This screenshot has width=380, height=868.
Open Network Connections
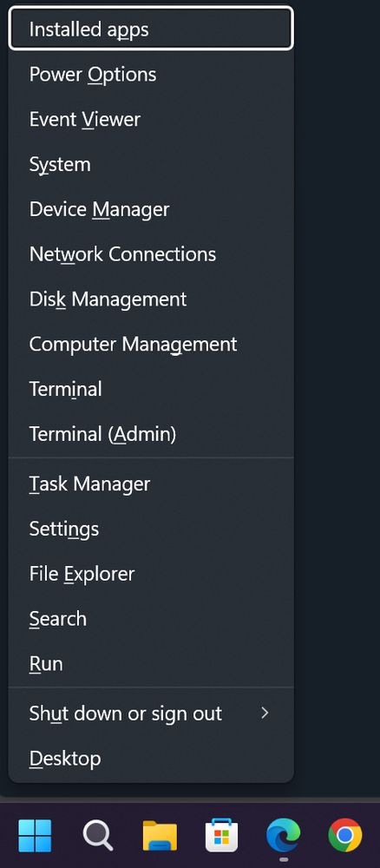[x=151, y=254]
